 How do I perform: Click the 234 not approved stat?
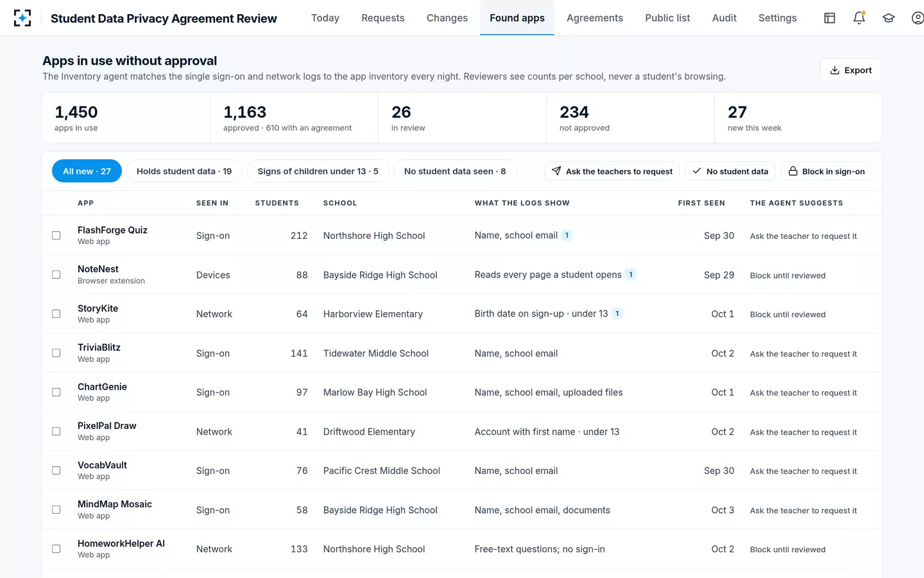[x=630, y=118]
